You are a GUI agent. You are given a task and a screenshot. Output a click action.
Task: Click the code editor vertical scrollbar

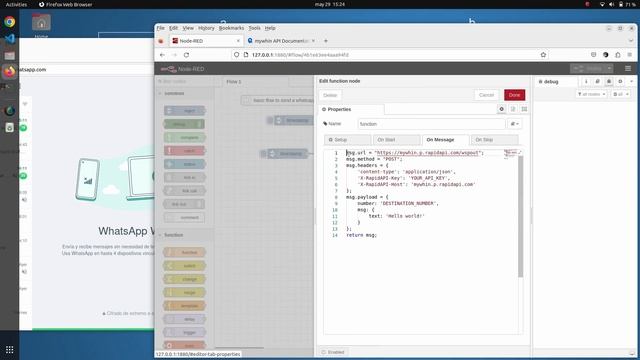(520, 216)
